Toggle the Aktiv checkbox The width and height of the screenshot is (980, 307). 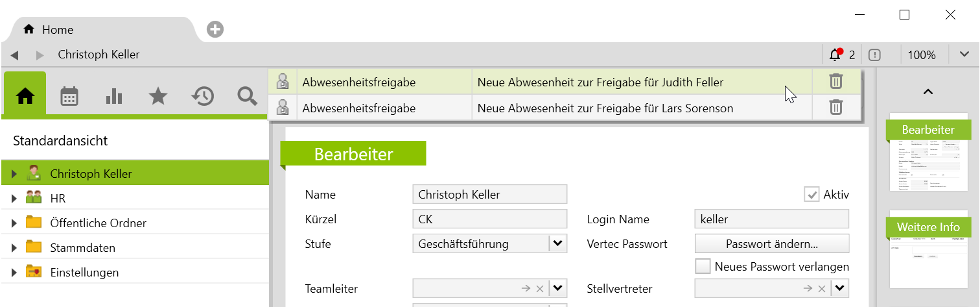coord(811,195)
